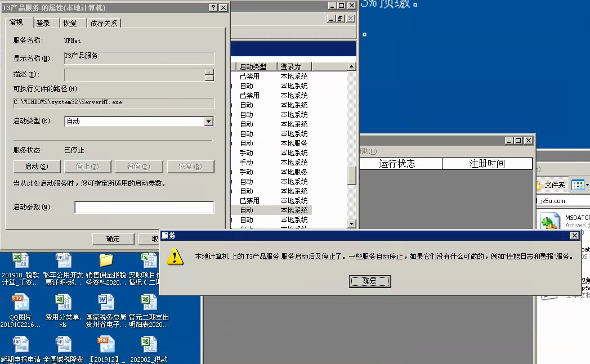This screenshot has width=590, height=364.
Task: Click the executable path field ServerNT.exe
Action: tap(114, 103)
